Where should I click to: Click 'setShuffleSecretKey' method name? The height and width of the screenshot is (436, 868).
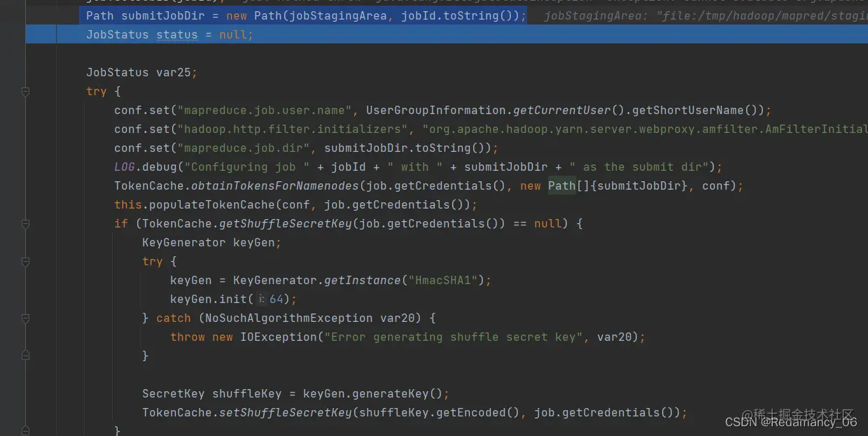pyautogui.click(x=285, y=413)
